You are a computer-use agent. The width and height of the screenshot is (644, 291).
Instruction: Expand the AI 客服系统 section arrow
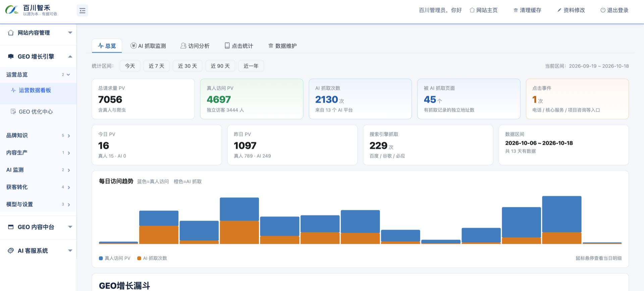click(x=70, y=250)
